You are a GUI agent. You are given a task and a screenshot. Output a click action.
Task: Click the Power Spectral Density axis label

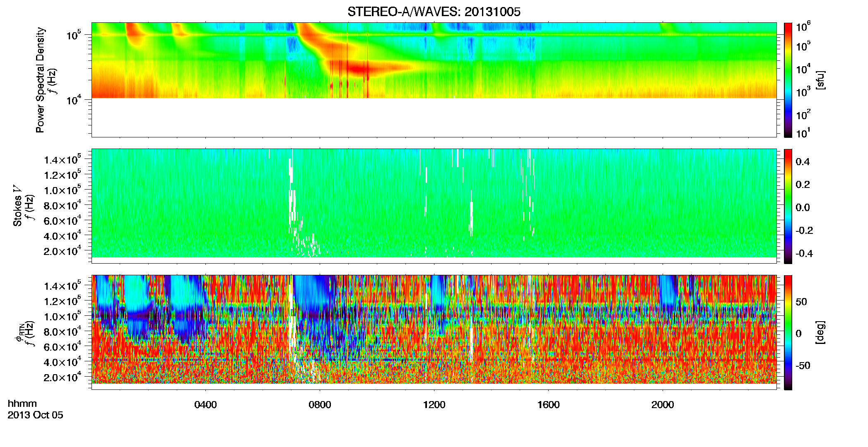point(40,80)
